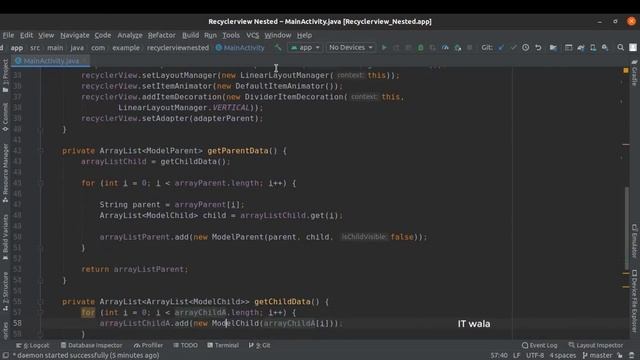640x360 pixels.
Task: Open the TODO tool window
Action: (185, 345)
